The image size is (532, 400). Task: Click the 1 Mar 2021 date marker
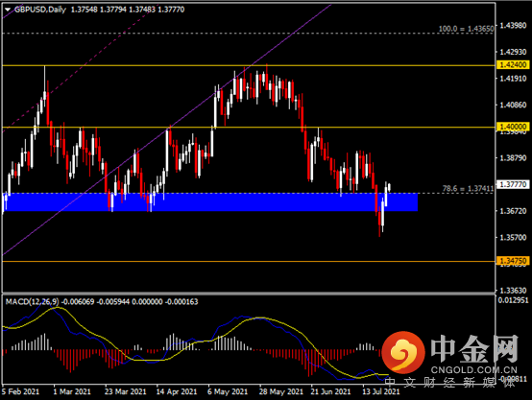point(72,391)
